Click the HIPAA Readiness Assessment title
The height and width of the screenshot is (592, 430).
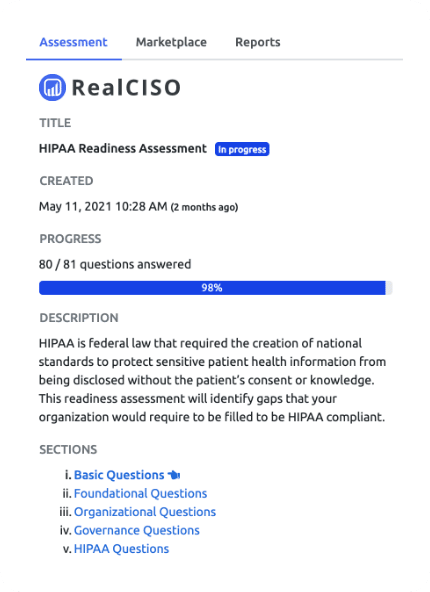[123, 148]
